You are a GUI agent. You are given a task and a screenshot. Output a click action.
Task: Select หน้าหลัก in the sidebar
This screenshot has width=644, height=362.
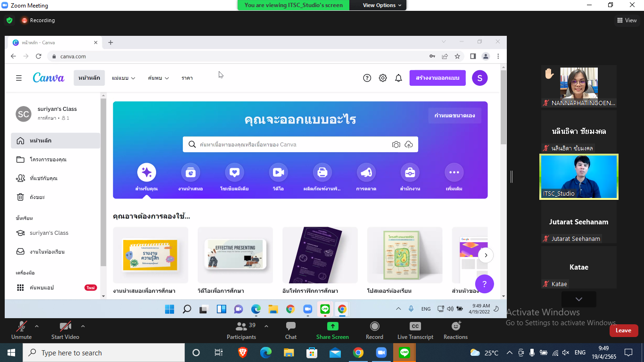pos(56,140)
